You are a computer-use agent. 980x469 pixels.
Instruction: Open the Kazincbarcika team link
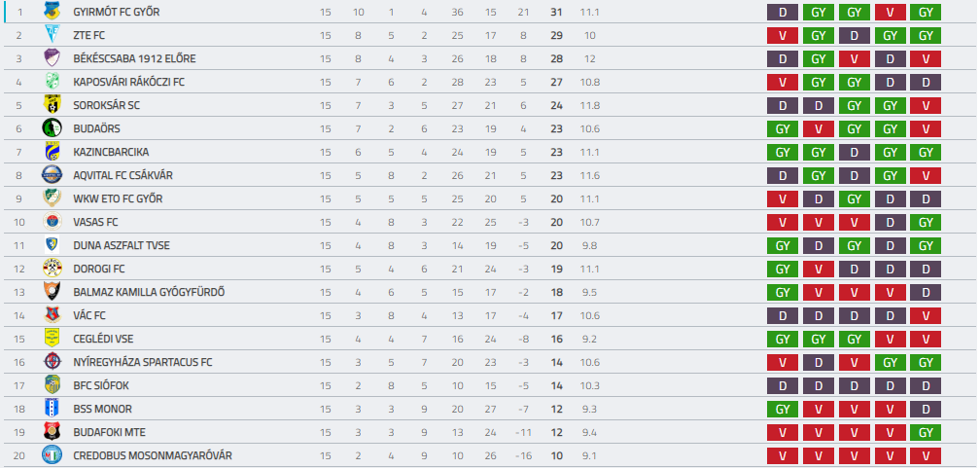pos(111,152)
